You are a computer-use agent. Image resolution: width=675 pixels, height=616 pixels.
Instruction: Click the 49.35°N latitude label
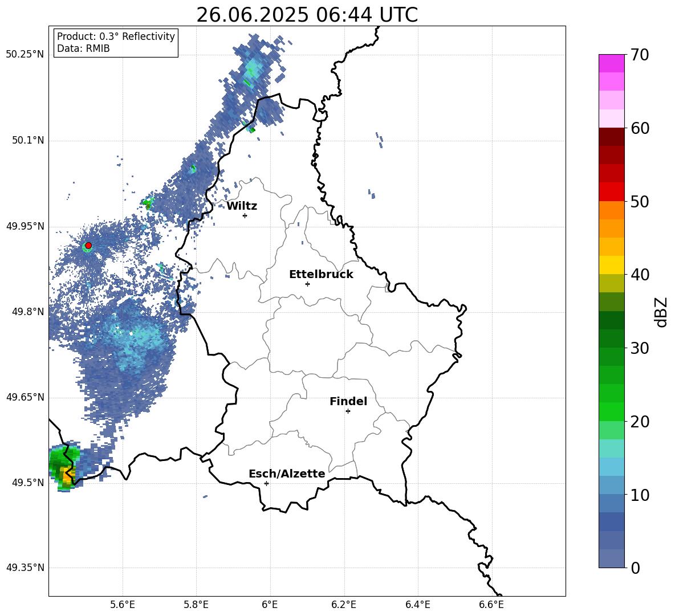coord(25,568)
